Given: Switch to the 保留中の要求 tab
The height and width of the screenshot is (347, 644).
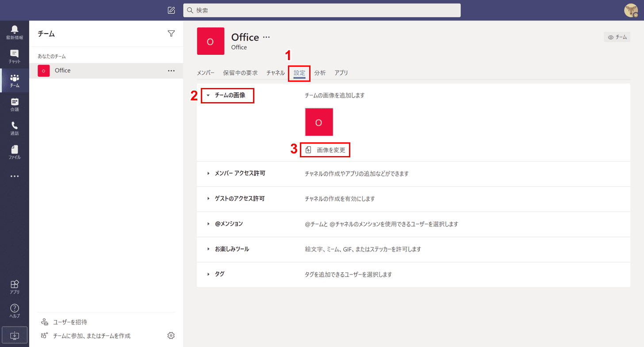Looking at the screenshot, I should 241,73.
